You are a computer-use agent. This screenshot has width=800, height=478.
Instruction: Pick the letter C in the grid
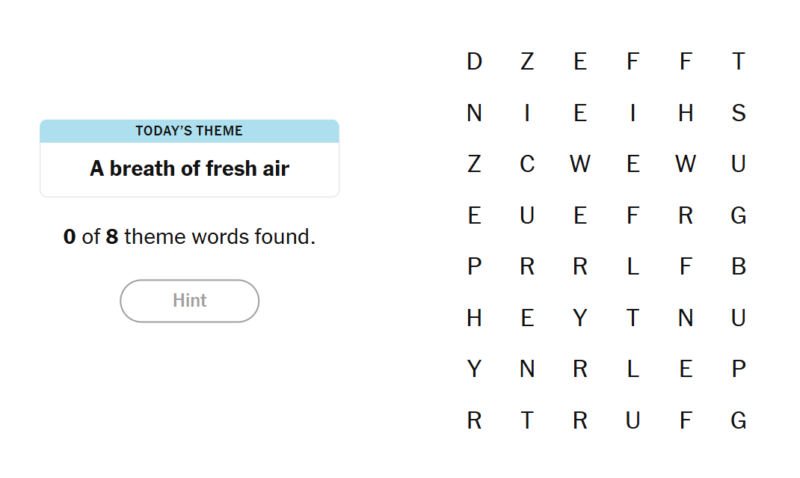(527, 164)
